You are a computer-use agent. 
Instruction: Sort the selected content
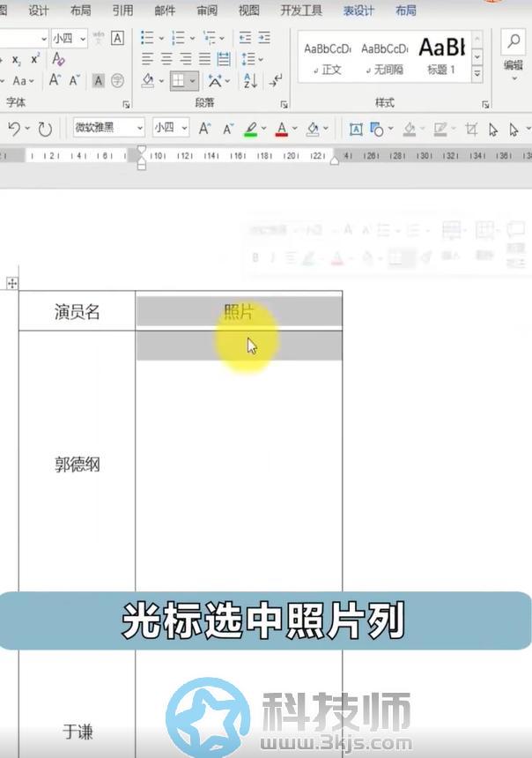click(x=250, y=80)
